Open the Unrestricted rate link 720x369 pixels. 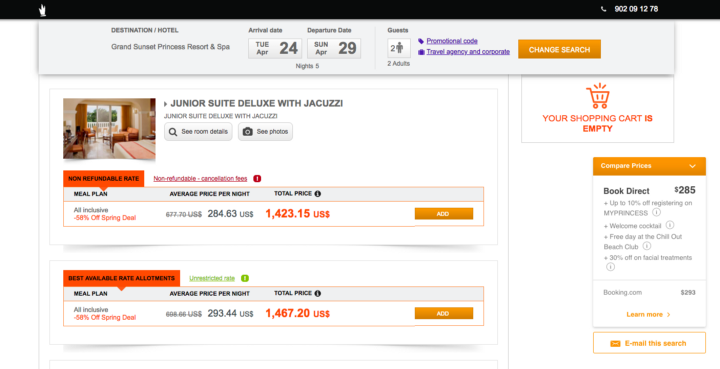pyautogui.click(x=212, y=278)
